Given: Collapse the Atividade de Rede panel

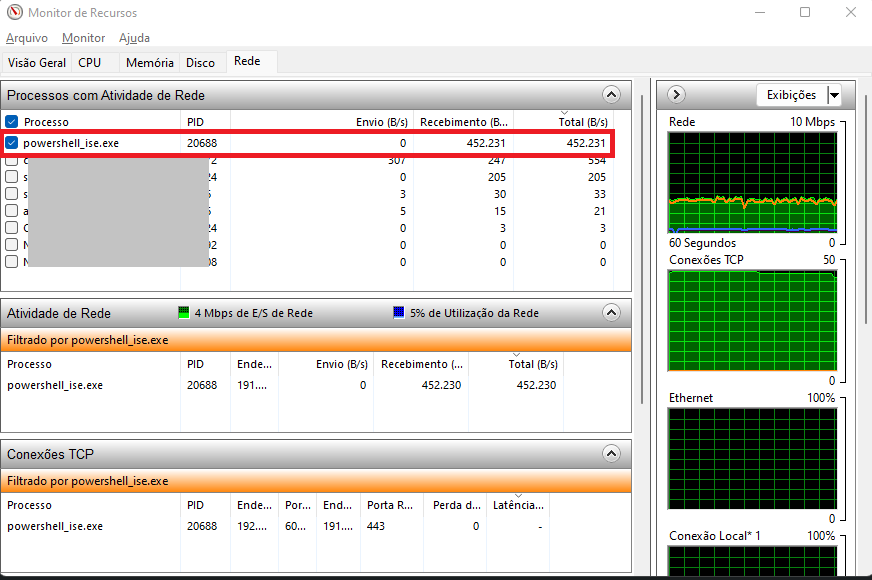Looking at the screenshot, I should [611, 312].
